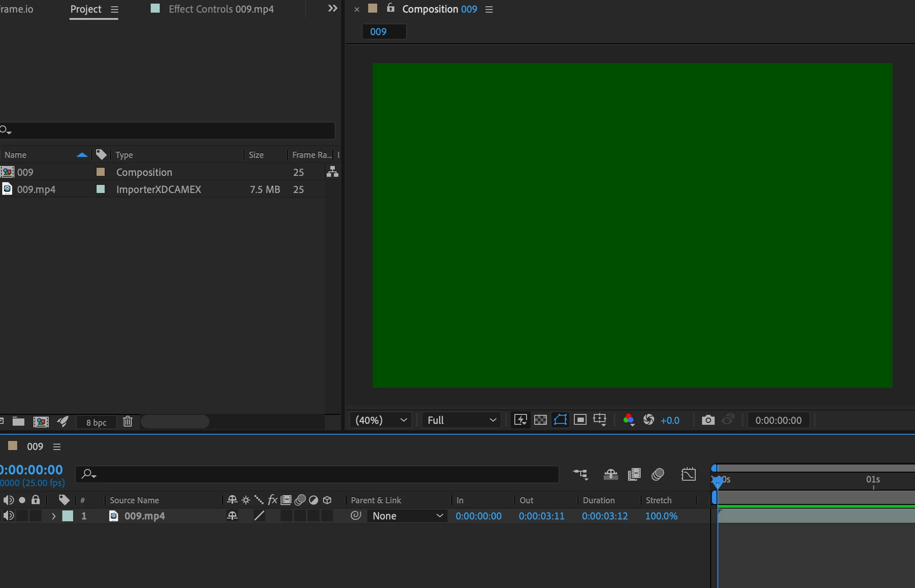Open grid and guide options icon
Screen dimensions: 915x588
pyautogui.click(x=600, y=420)
